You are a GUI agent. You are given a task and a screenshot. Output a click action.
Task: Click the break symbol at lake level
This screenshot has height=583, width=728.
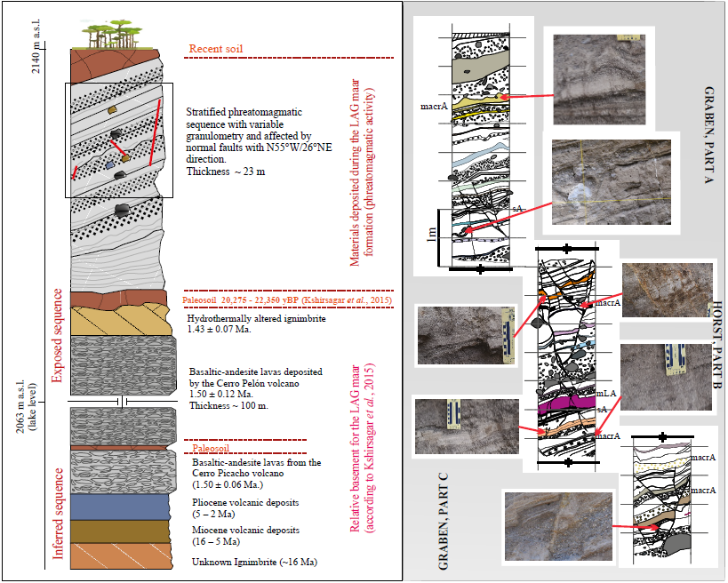(x=122, y=402)
